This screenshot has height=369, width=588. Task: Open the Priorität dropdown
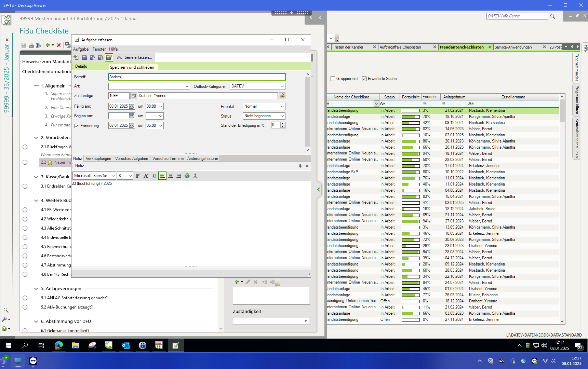click(x=282, y=107)
